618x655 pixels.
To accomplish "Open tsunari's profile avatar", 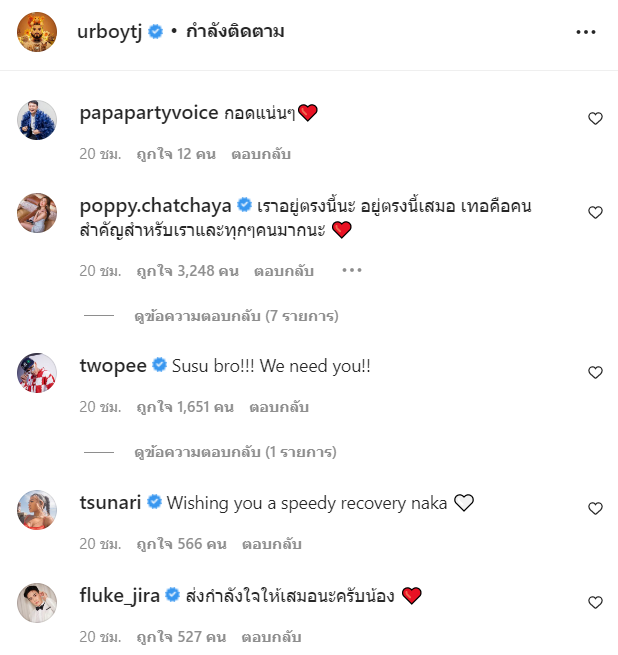I will (37, 510).
